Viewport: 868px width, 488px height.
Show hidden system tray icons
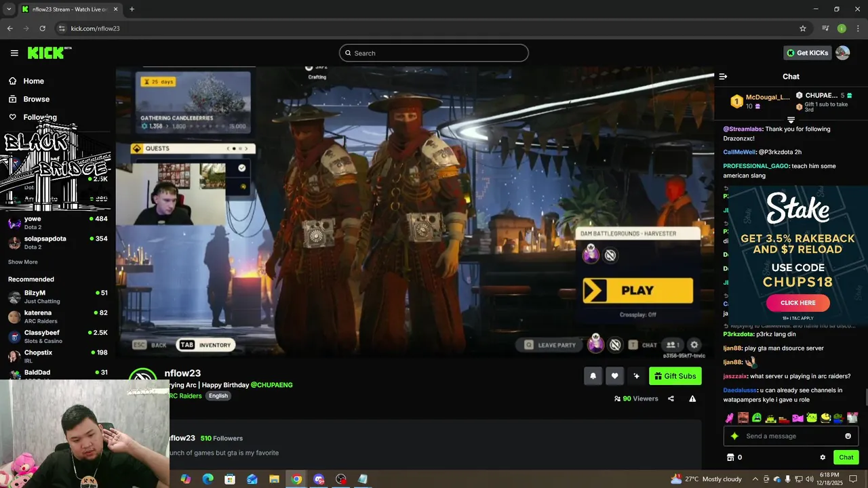(755, 479)
